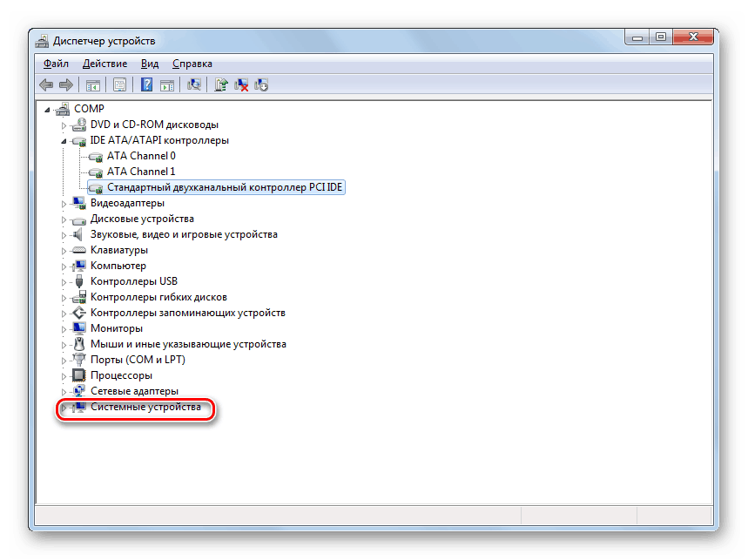Click the Show/hide console tree toolbar icon
This screenshot has height=560, width=748.
[92, 84]
